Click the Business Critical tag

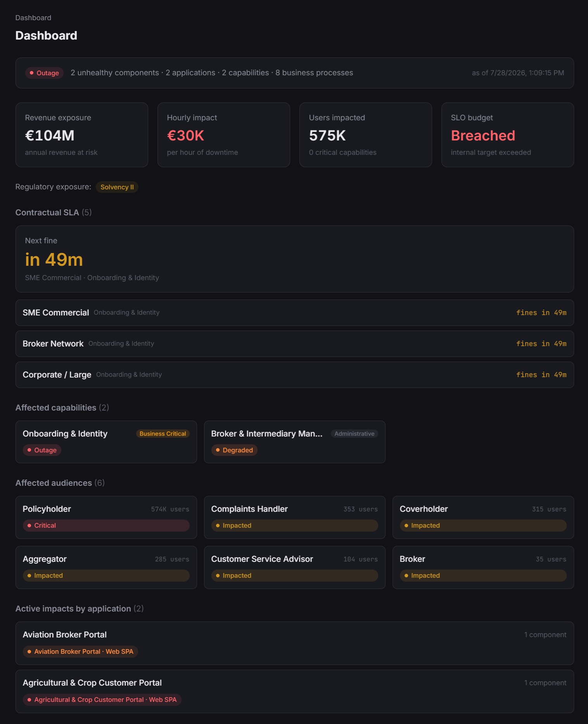[x=163, y=434]
